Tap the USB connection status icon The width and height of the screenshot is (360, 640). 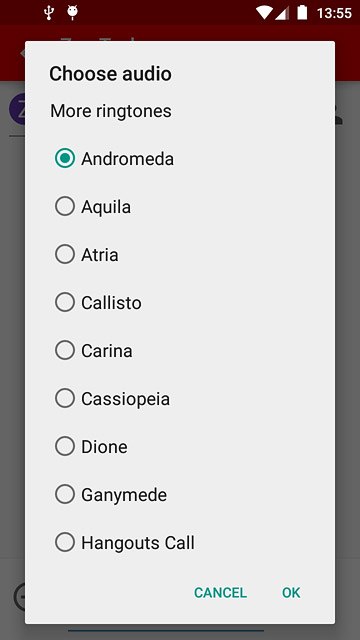pyautogui.click(x=49, y=13)
